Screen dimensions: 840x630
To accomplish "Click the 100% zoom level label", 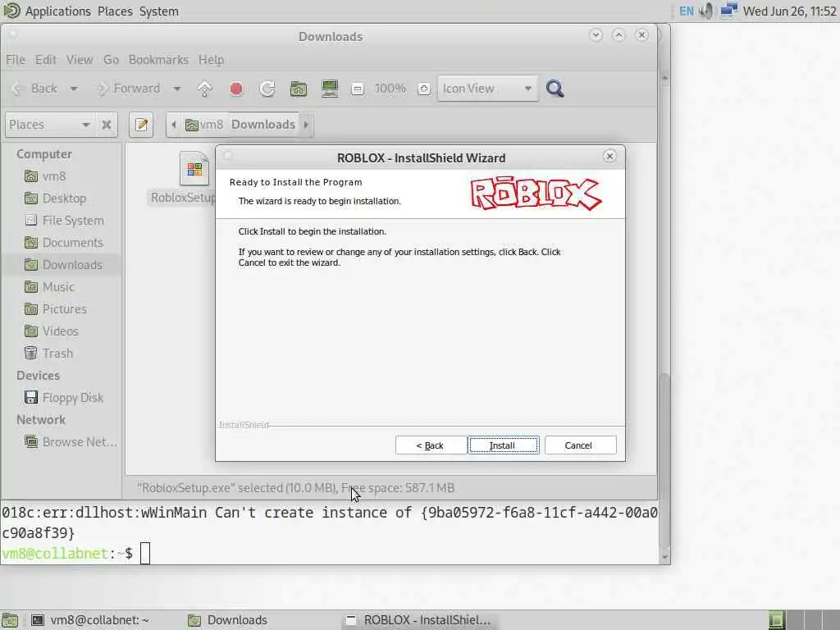I will tap(390, 89).
